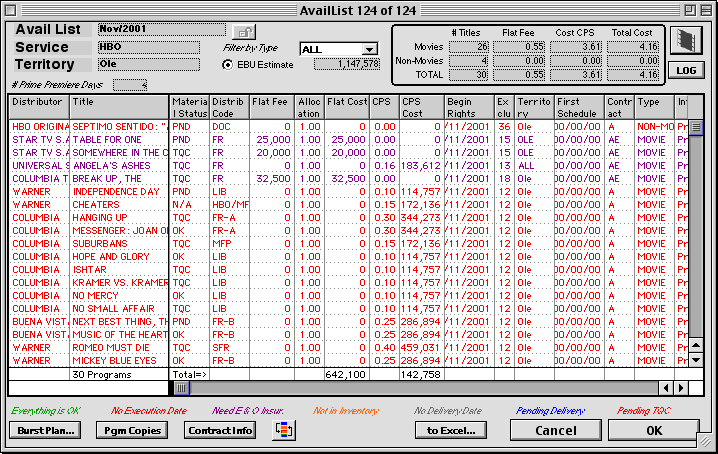Image resolution: width=718 pixels, height=454 pixels.
Task: Click the Title column header
Action: [119, 107]
